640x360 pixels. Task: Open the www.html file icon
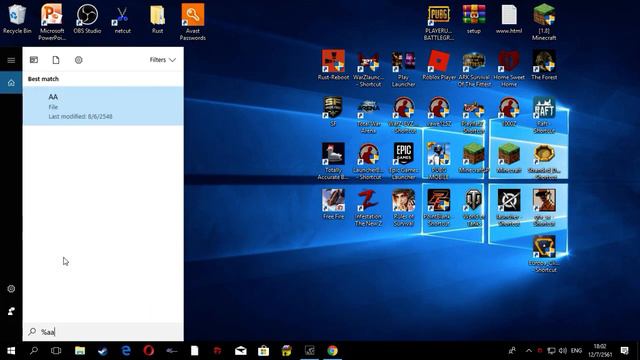pyautogui.click(x=509, y=19)
